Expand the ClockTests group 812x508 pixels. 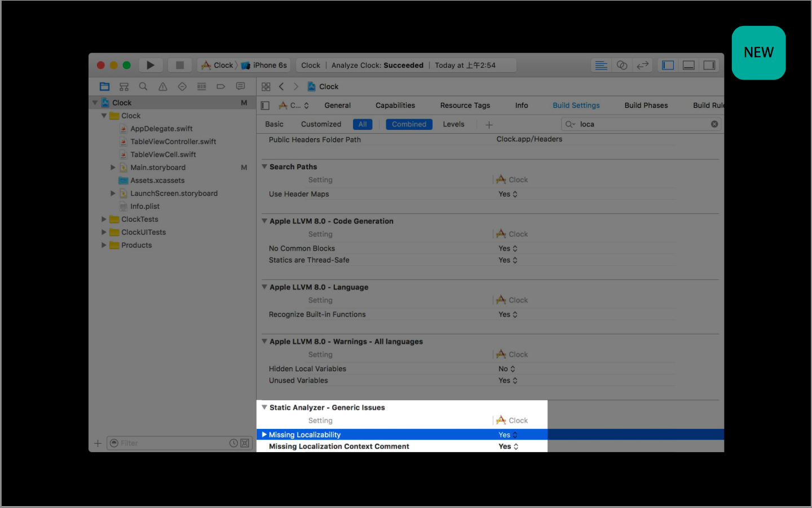(x=104, y=220)
